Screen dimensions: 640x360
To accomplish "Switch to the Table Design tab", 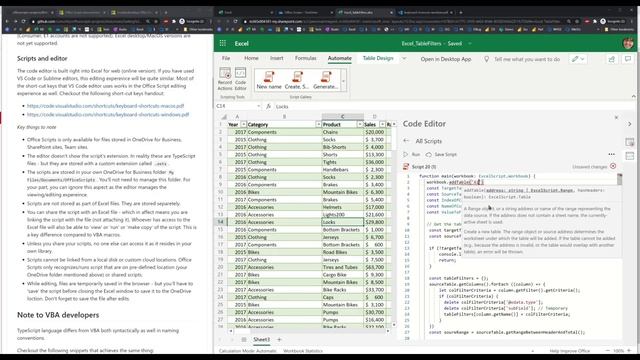I will click(378, 58).
